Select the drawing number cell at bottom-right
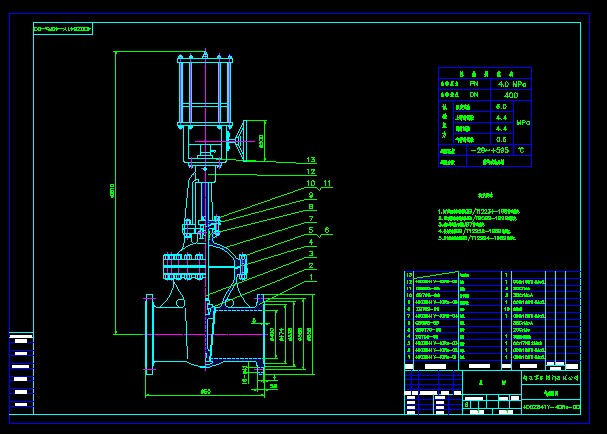The image size is (607, 434). [551, 408]
